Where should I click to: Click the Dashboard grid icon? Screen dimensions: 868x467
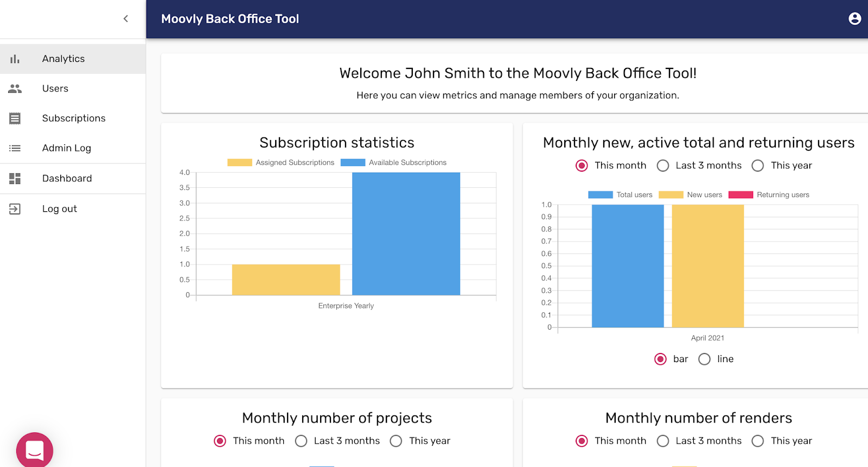tap(15, 179)
